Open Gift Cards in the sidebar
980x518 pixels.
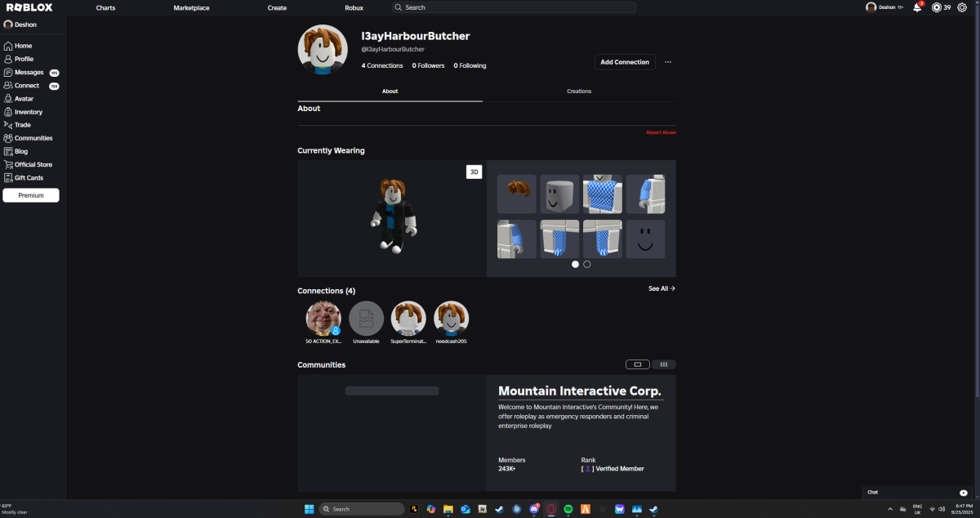click(29, 177)
